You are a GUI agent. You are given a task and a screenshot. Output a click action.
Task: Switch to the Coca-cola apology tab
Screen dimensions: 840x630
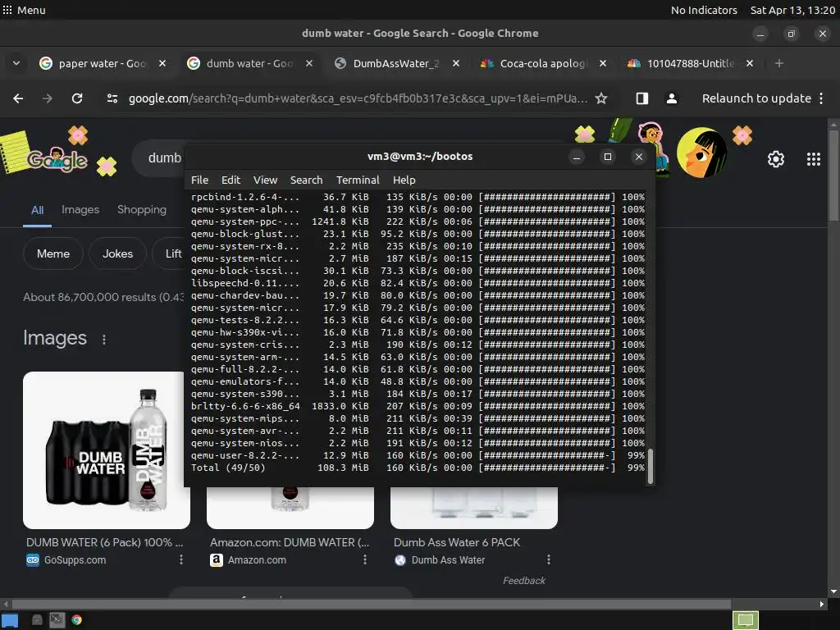click(543, 63)
